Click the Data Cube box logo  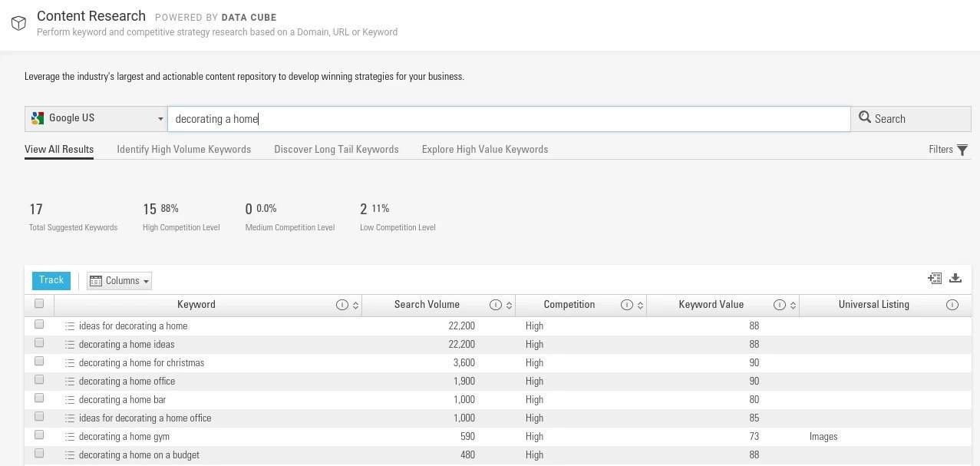coord(18,23)
